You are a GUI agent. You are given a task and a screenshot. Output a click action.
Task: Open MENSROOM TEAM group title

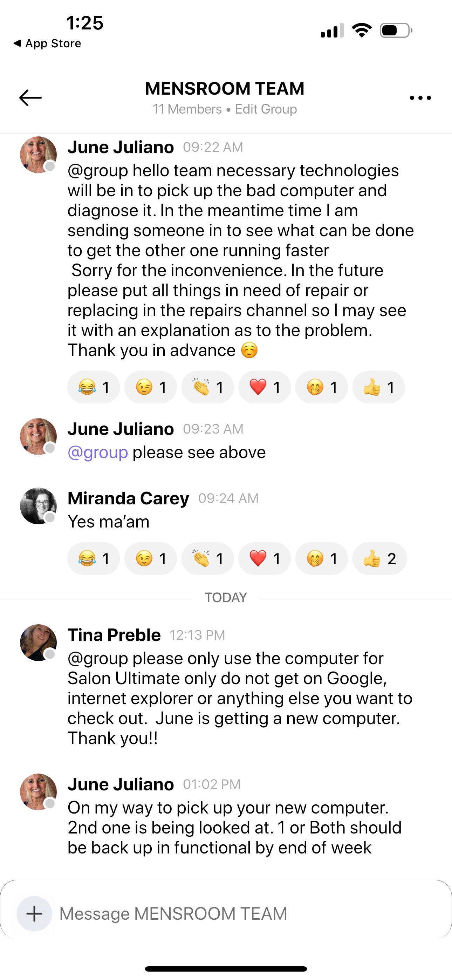tap(225, 89)
